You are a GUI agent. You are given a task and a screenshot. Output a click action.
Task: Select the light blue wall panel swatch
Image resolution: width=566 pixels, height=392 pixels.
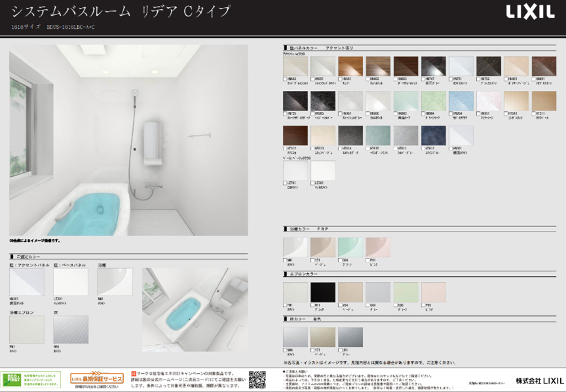point(461,101)
